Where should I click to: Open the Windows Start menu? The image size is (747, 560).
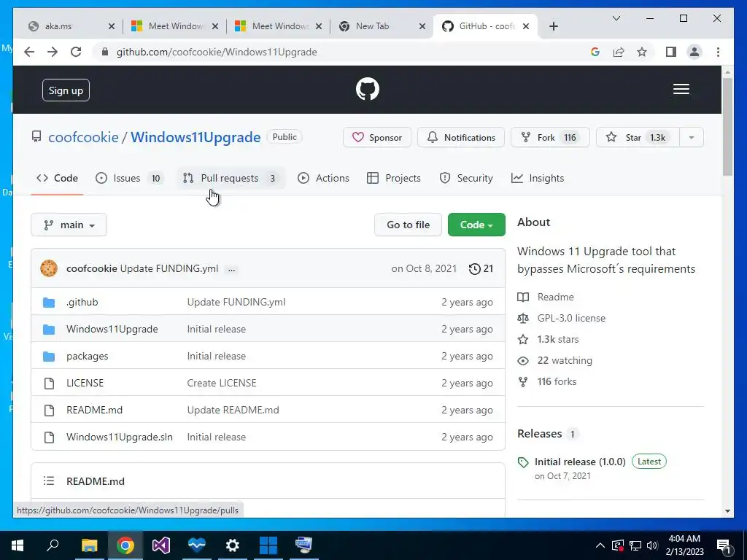coord(18,545)
